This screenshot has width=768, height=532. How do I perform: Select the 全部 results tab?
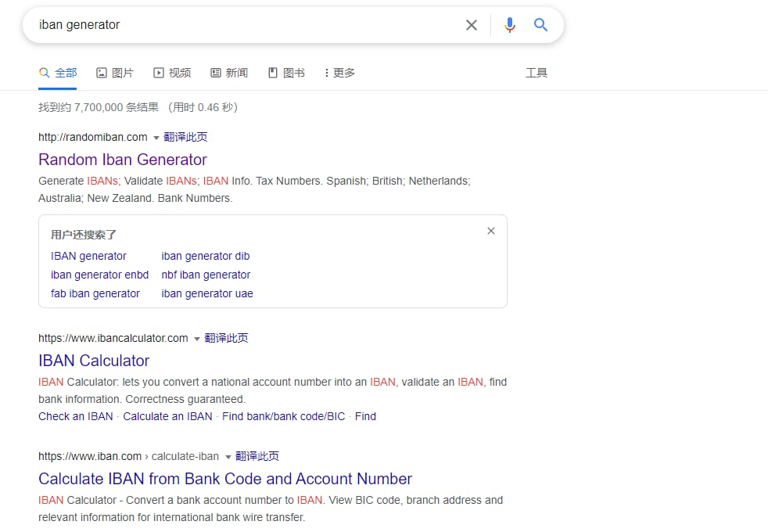[58, 73]
